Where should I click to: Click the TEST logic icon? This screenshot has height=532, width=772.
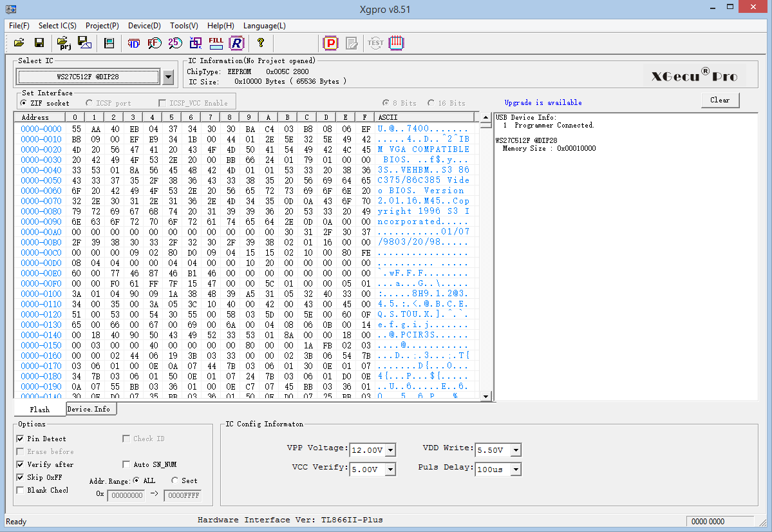[375, 43]
